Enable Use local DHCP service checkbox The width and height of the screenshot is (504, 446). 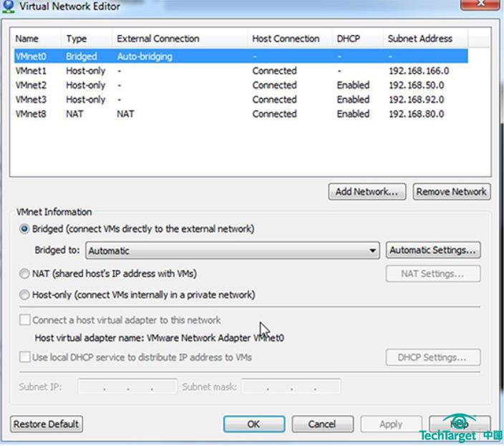(x=25, y=357)
